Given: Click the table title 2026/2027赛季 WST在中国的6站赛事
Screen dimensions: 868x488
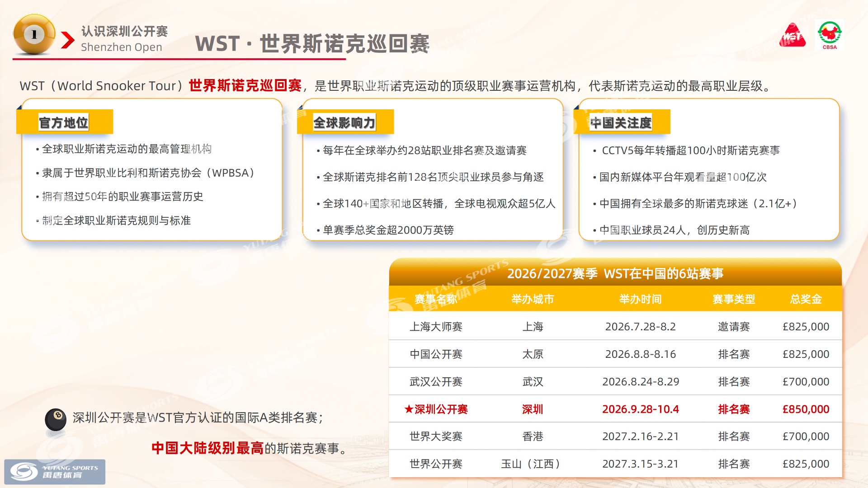Looking at the screenshot, I should click(615, 273).
